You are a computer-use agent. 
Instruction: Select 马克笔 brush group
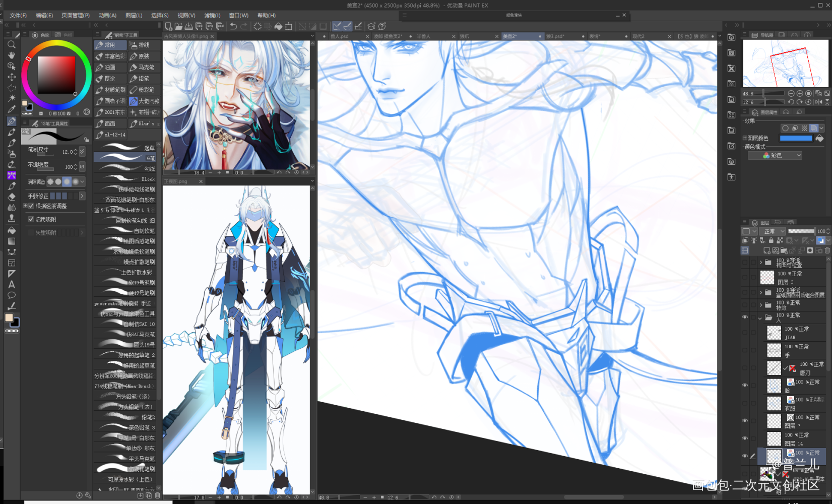tap(144, 68)
